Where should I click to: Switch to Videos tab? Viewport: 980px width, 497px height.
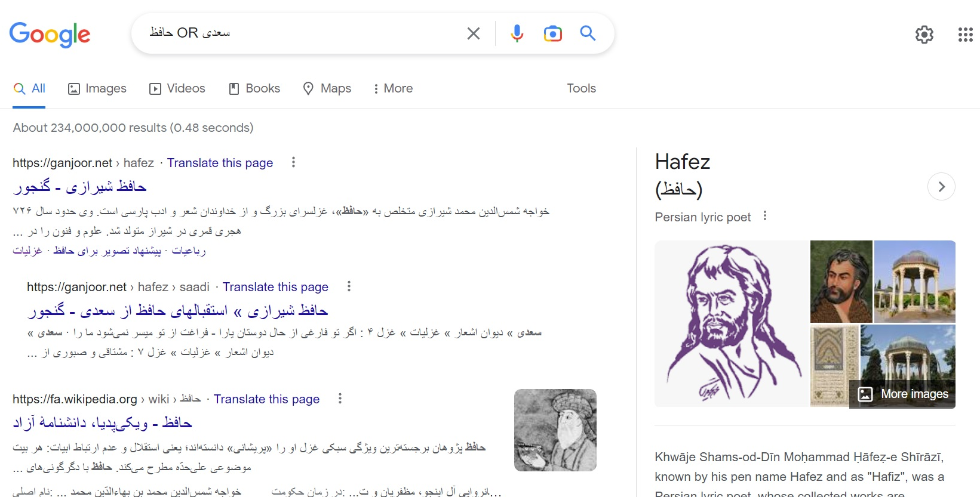[177, 89]
